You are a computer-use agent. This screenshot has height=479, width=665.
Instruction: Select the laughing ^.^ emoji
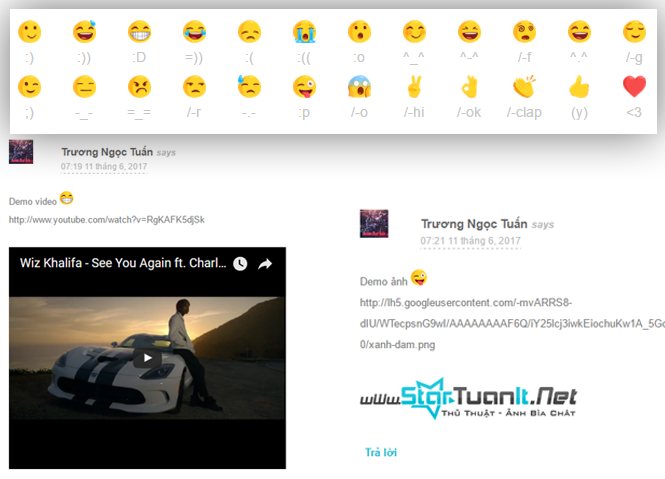tap(579, 32)
